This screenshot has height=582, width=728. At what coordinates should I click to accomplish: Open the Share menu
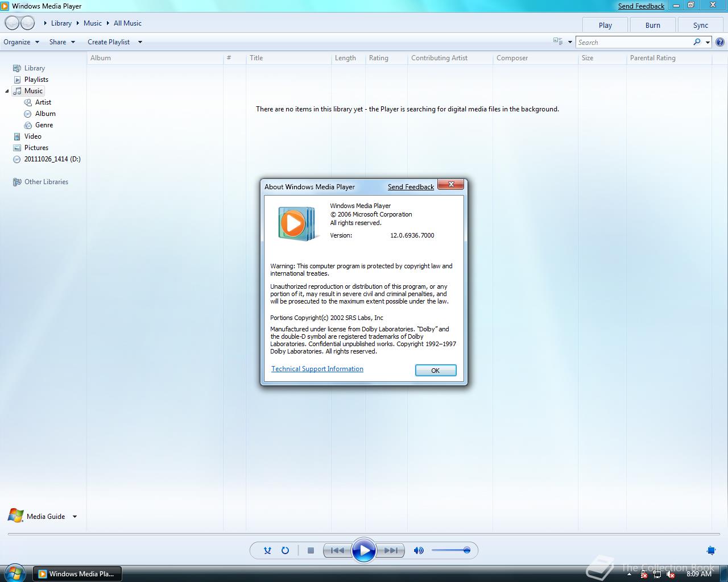point(62,42)
